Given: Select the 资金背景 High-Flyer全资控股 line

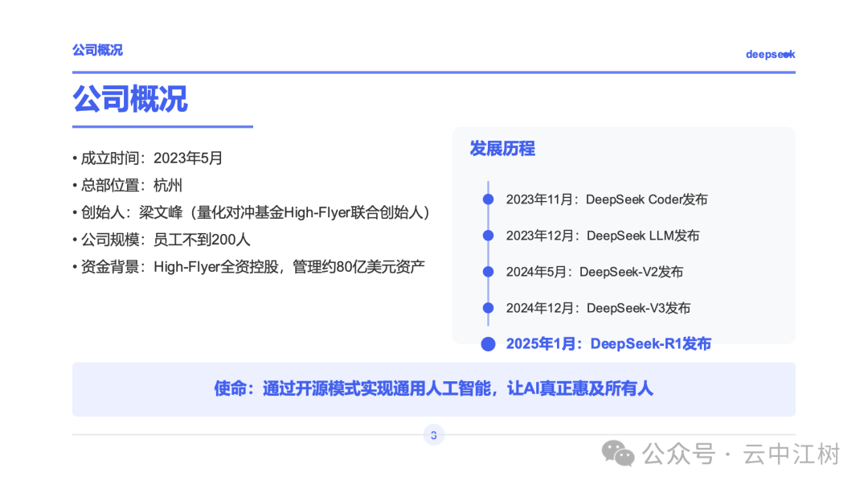Looking at the screenshot, I should coord(248,267).
